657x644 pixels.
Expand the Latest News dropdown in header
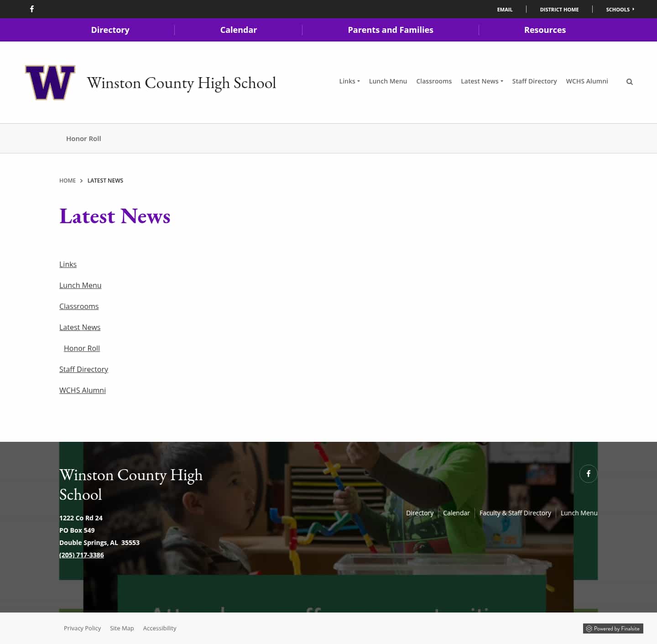[481, 81]
